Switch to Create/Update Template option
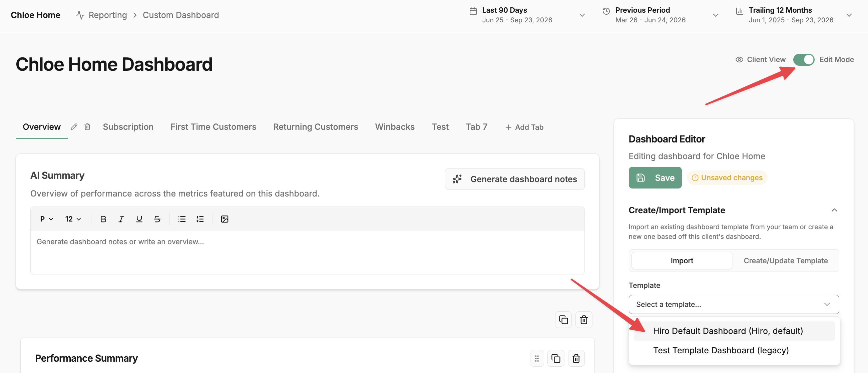This screenshot has width=868, height=373. click(x=786, y=261)
